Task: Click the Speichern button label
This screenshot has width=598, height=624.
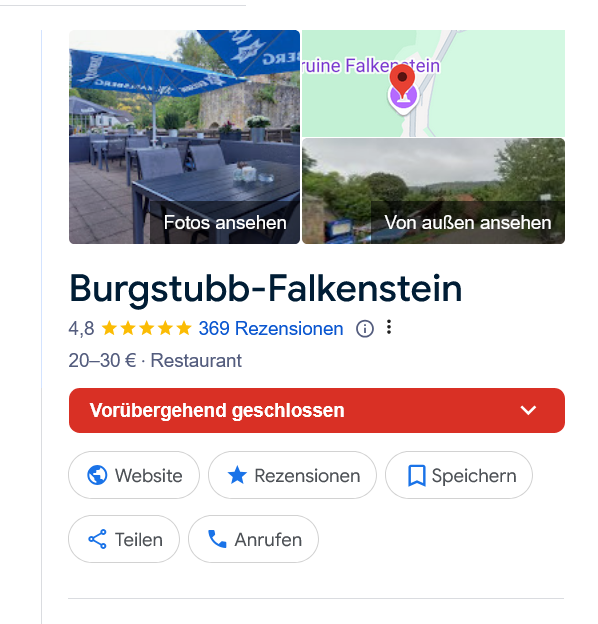Action: [474, 476]
